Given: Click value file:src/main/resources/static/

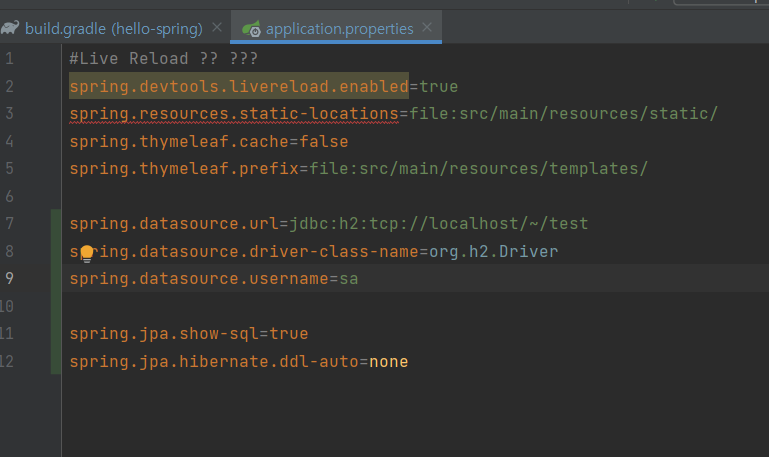Looking at the screenshot, I should [564, 114].
